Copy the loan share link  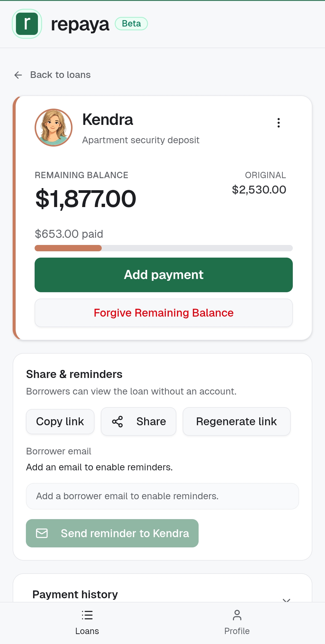60,421
